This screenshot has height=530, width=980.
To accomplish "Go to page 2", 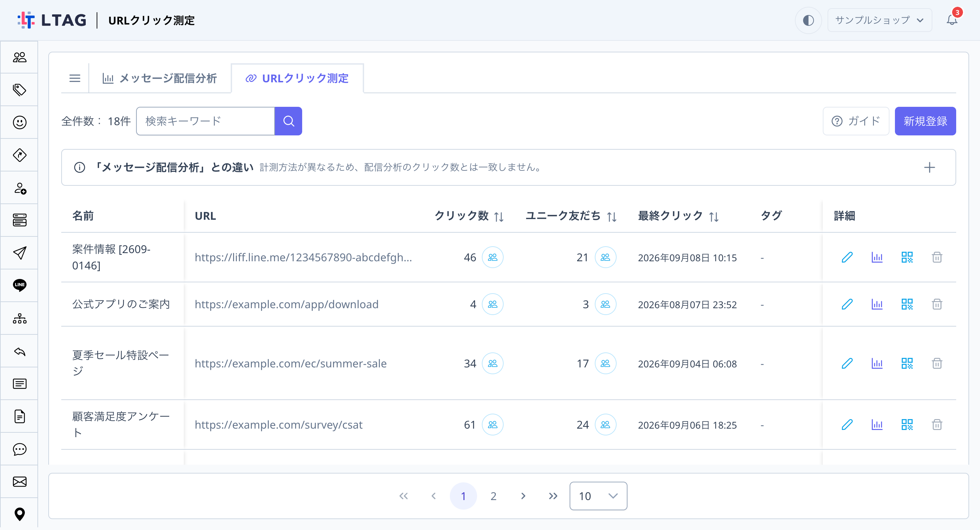I will (493, 496).
